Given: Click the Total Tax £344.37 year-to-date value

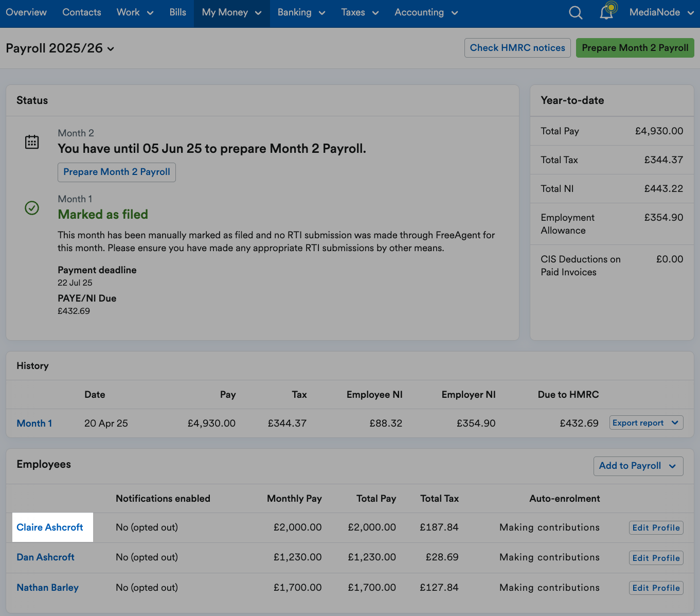Looking at the screenshot, I should (663, 160).
